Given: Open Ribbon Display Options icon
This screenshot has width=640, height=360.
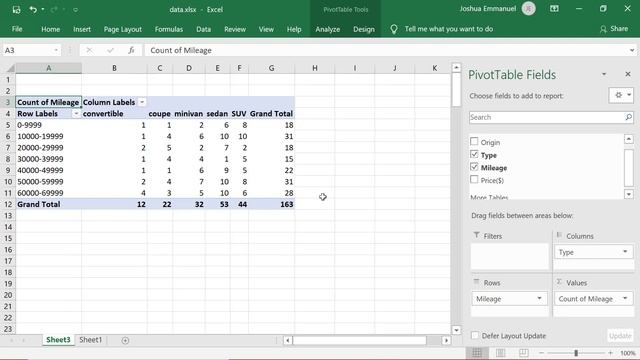Looking at the screenshot, I should coord(554,9).
